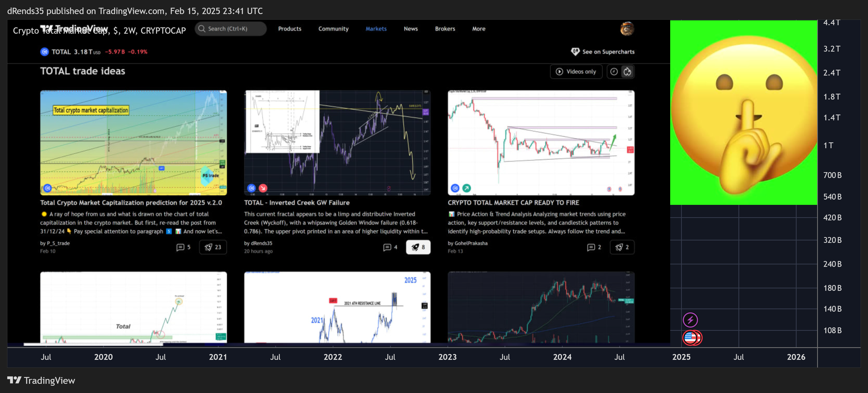868x393 pixels.
Task: Click the 'Feb 10' post date
Action: coord(47,251)
